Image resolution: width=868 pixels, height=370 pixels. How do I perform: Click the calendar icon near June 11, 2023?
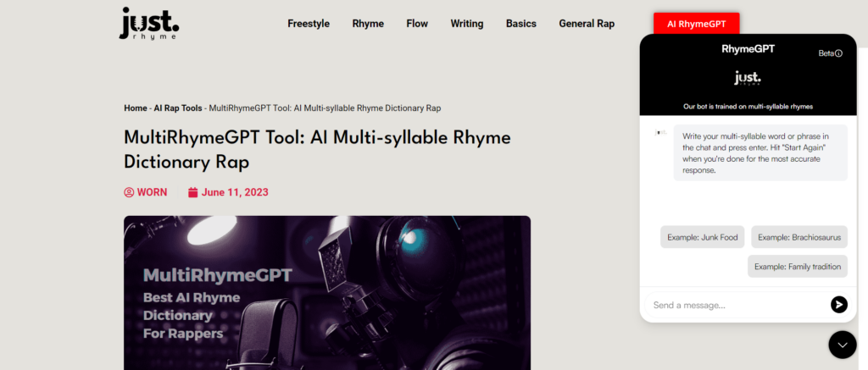tap(192, 192)
